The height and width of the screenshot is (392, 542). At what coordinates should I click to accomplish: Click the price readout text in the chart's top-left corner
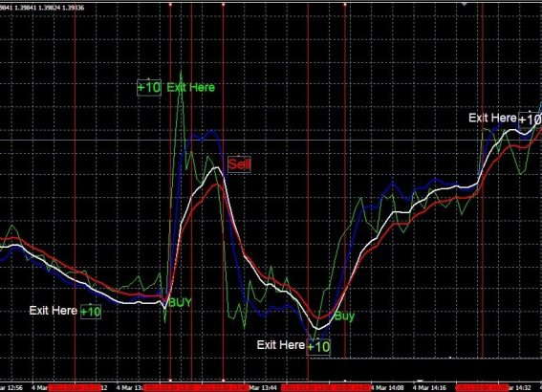[x=42, y=8]
